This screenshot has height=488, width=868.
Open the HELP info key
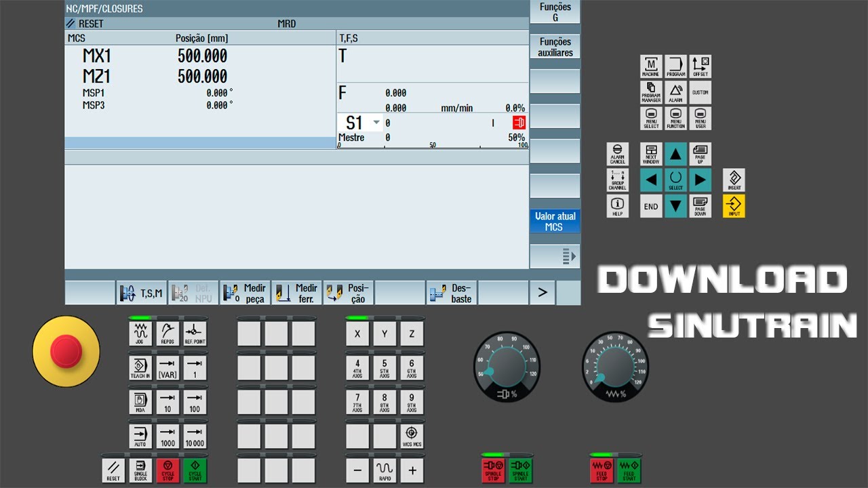617,206
